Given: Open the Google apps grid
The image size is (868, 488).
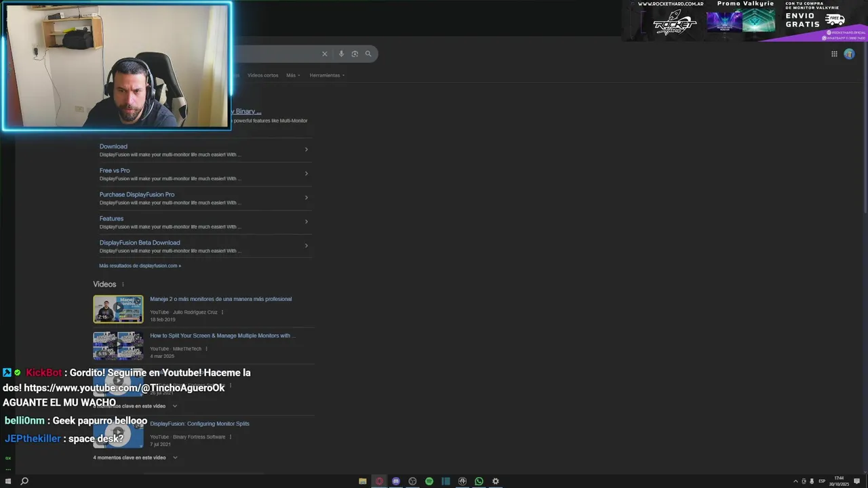Looking at the screenshot, I should (x=834, y=54).
